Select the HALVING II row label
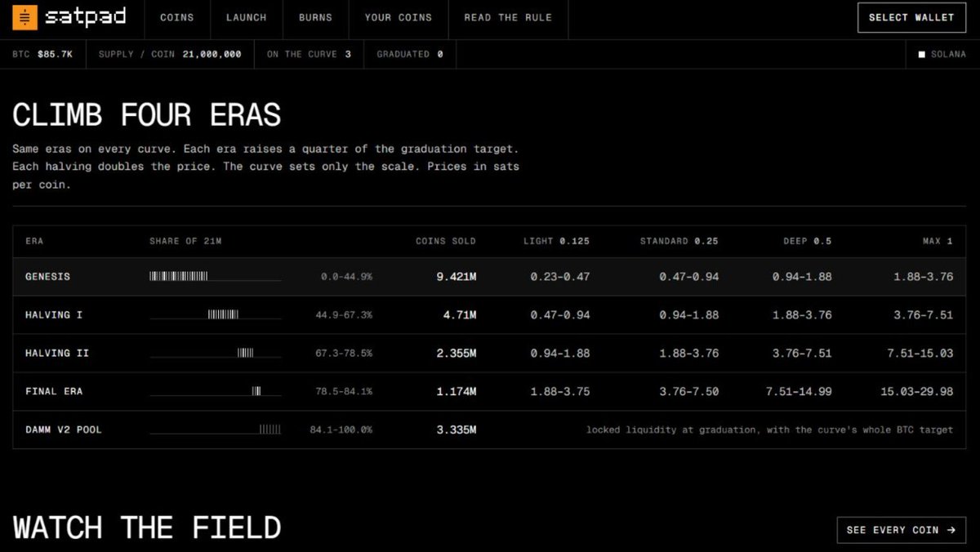Viewport: 980px width, 552px height. (x=57, y=354)
